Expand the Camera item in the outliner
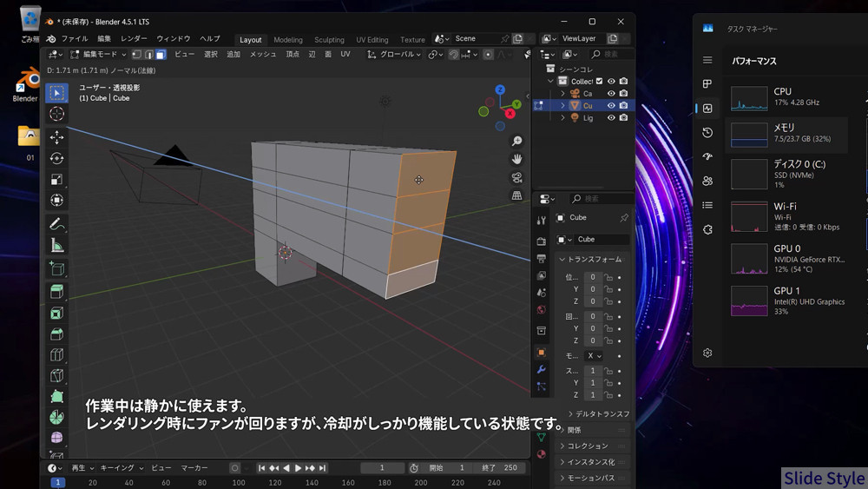The height and width of the screenshot is (489, 868). point(562,93)
